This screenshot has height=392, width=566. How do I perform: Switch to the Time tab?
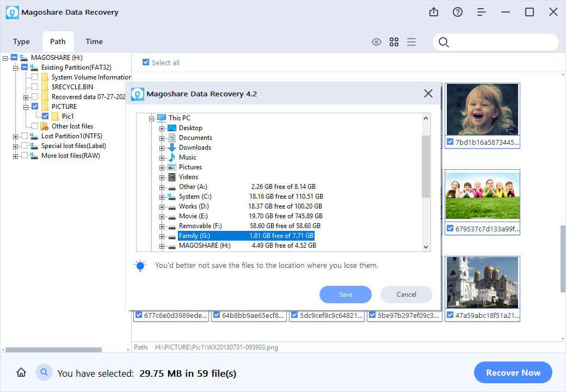pos(94,41)
